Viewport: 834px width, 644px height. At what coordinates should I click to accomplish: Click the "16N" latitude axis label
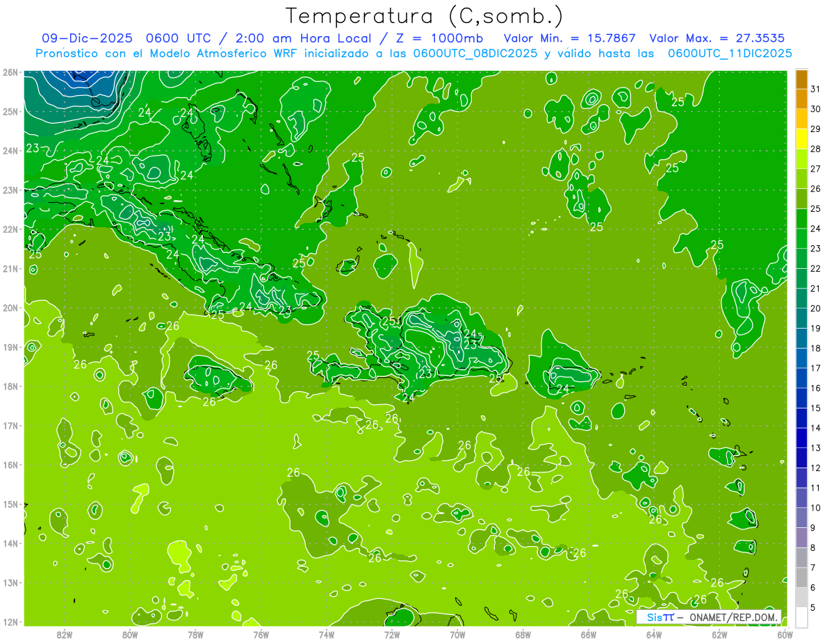pyautogui.click(x=10, y=465)
